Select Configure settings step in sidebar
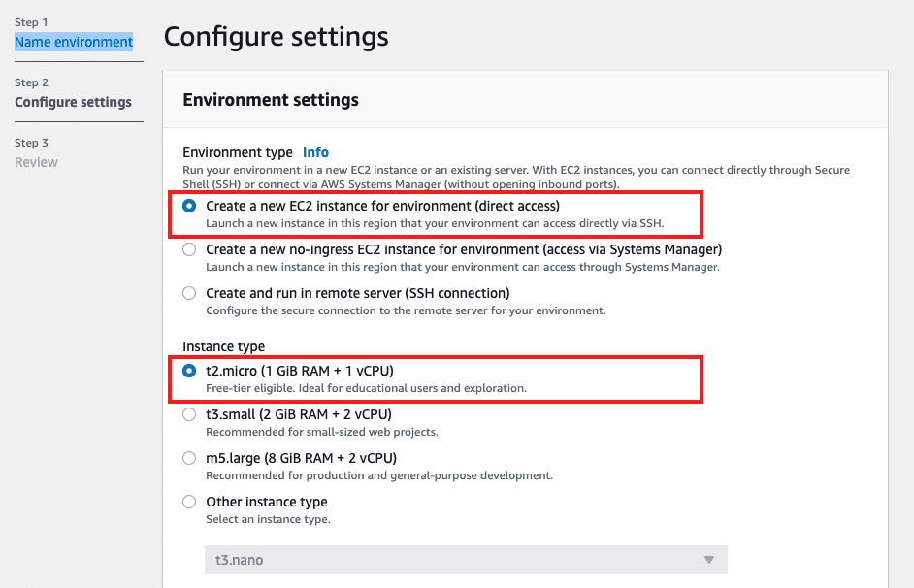 click(x=73, y=103)
